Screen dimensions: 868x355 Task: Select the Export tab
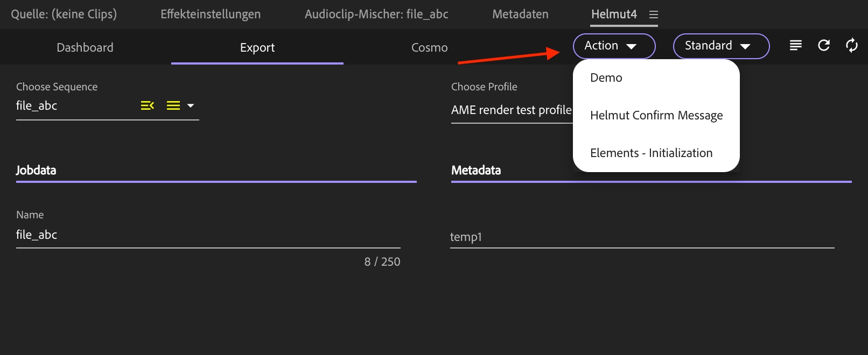(257, 48)
